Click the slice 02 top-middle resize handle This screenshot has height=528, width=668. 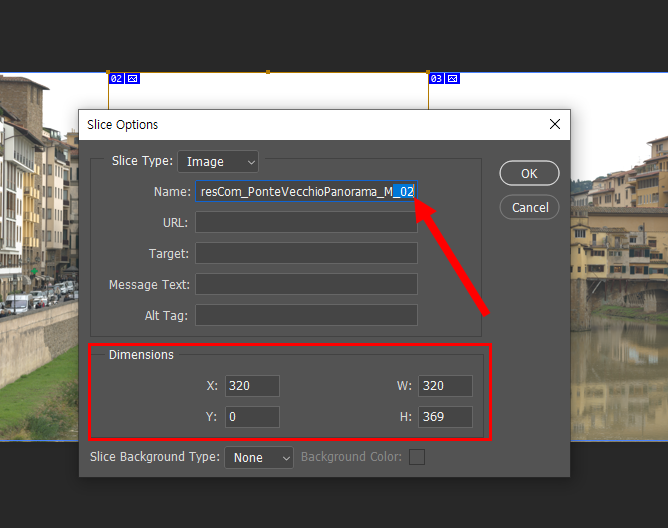tap(268, 72)
